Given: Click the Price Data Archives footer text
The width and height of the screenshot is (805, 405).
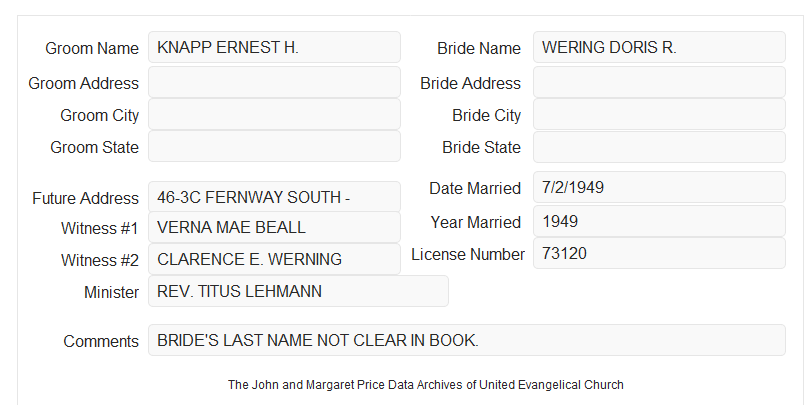Looking at the screenshot, I should [x=426, y=385].
